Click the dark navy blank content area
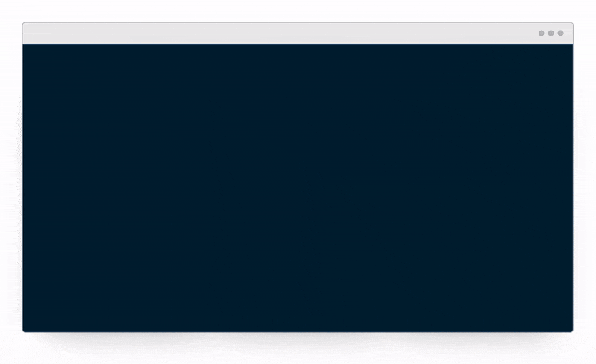Image resolution: width=596 pixels, height=364 pixels. 297,188
